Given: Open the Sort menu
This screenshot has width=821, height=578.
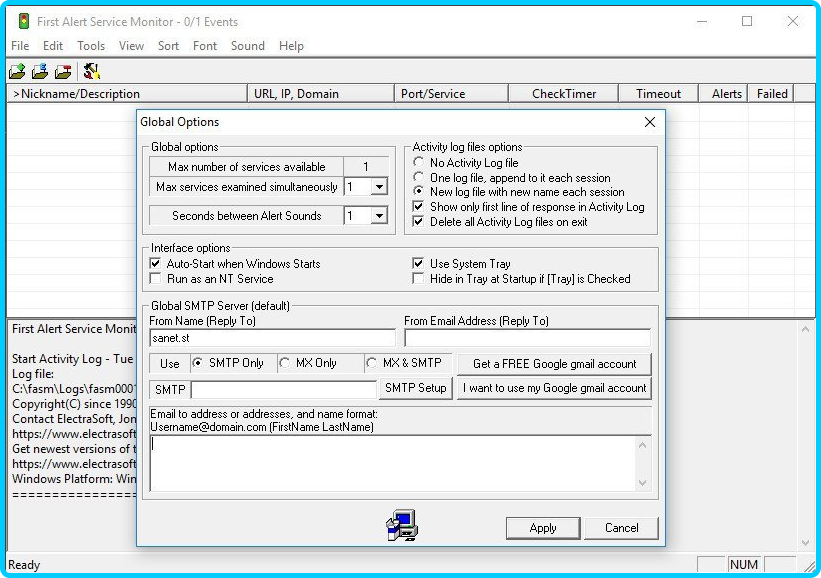Looking at the screenshot, I should click(168, 46).
